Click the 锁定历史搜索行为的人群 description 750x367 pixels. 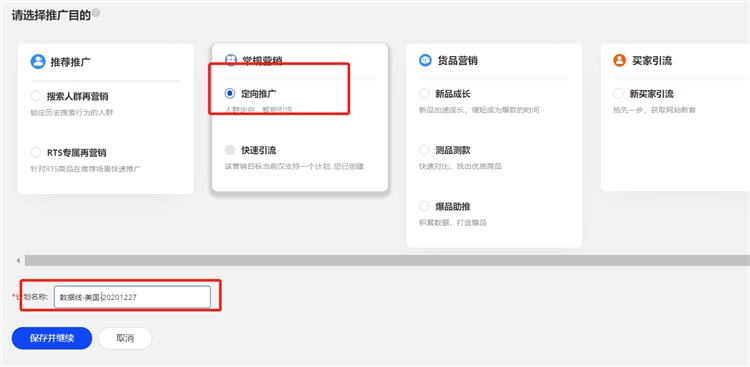click(x=71, y=113)
